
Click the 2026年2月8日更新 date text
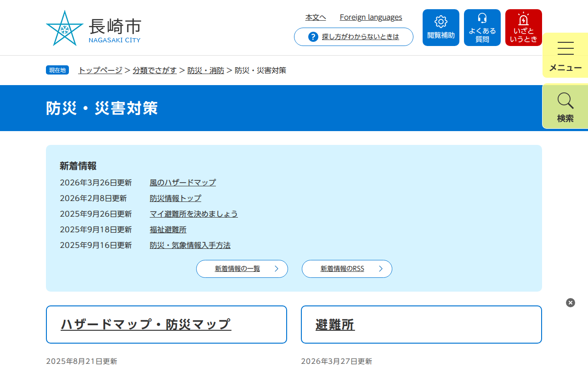pos(93,198)
